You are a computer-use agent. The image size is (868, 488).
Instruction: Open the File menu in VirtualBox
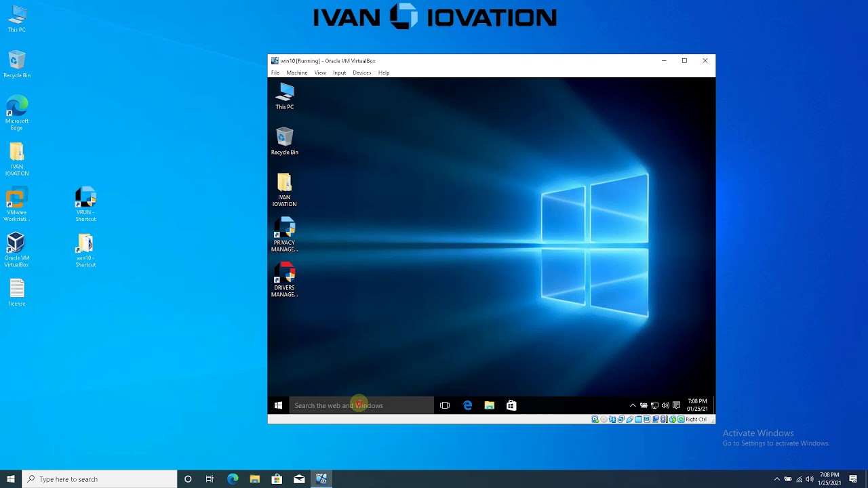[275, 73]
